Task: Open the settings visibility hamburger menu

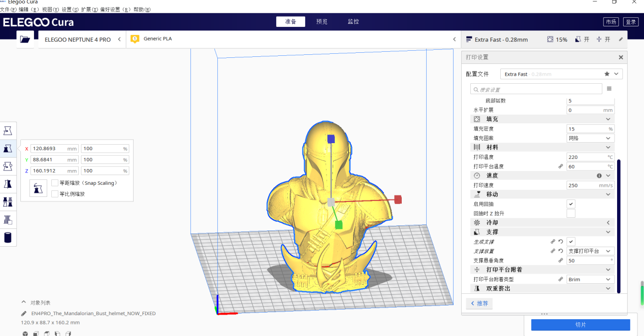Action: [x=609, y=89]
